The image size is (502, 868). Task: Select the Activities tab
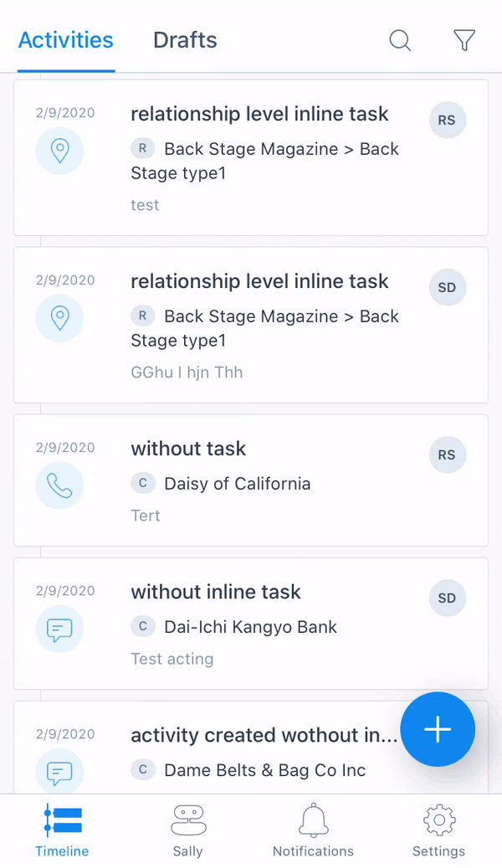coord(66,40)
